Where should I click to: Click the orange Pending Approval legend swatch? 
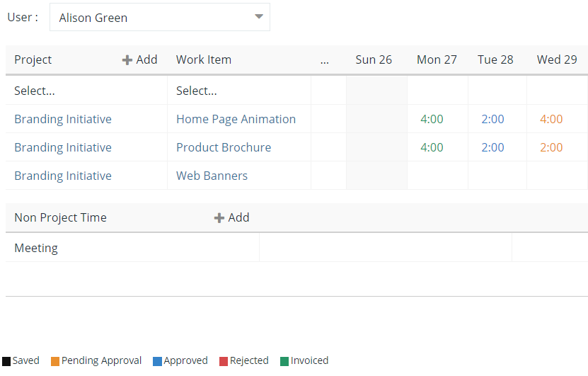coord(55,361)
